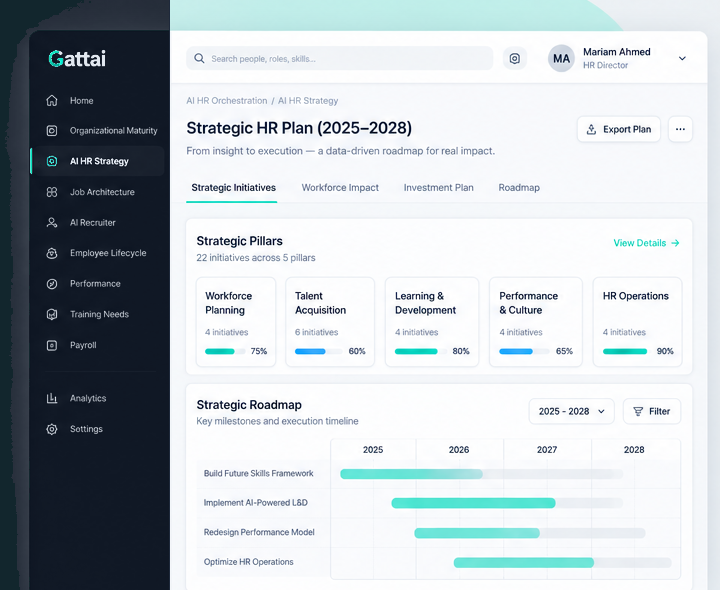Click the Optimize HR Operations row label
The image size is (720, 590).
point(248,562)
